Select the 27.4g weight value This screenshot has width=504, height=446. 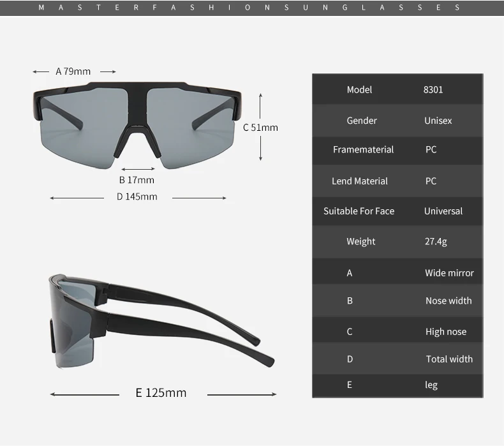pyautogui.click(x=436, y=241)
